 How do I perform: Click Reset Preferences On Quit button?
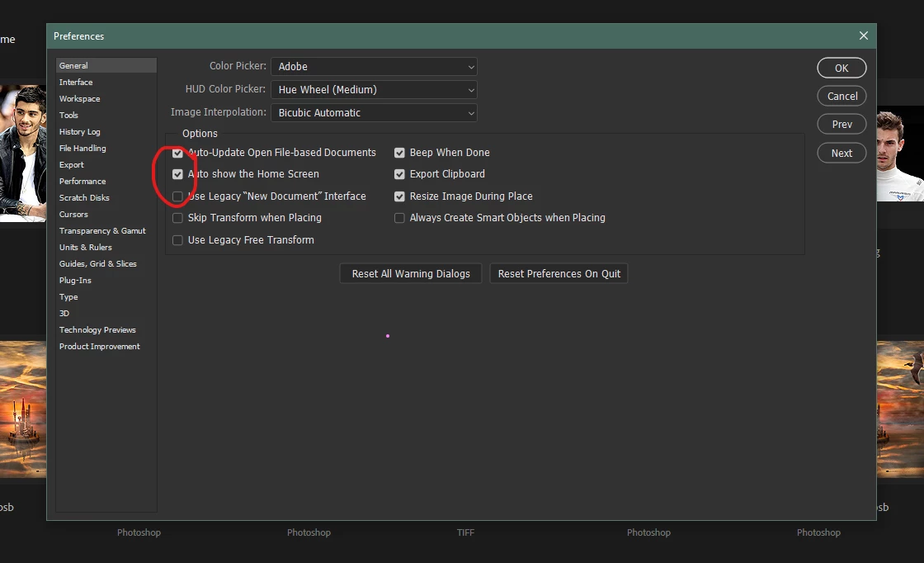[x=559, y=273]
